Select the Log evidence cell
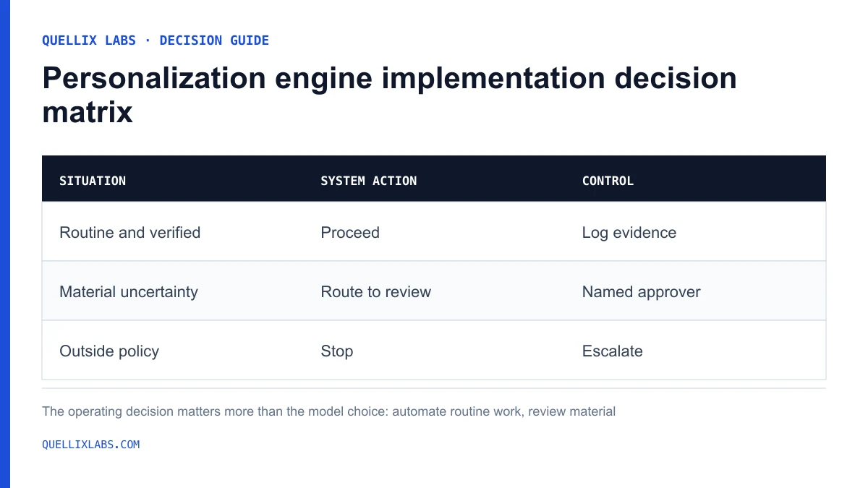 (x=629, y=233)
